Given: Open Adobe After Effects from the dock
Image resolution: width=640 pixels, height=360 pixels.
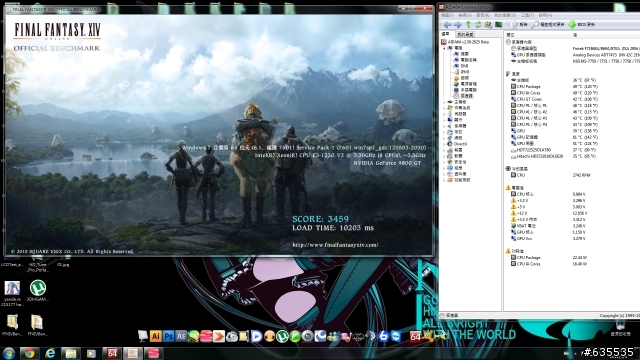Looking at the screenshot, I should pos(181,336).
